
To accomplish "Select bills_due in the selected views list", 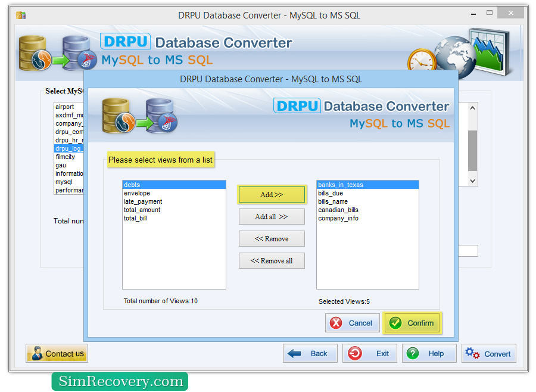I will (367, 193).
